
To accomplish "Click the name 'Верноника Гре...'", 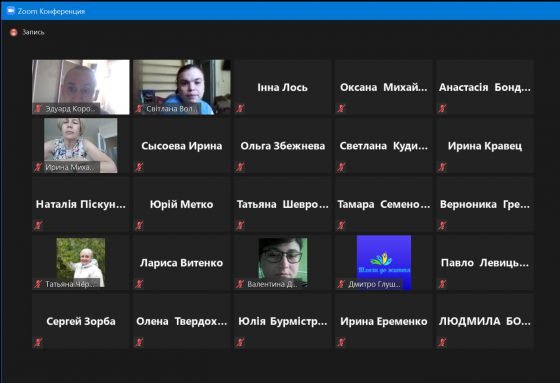I will tap(485, 204).
